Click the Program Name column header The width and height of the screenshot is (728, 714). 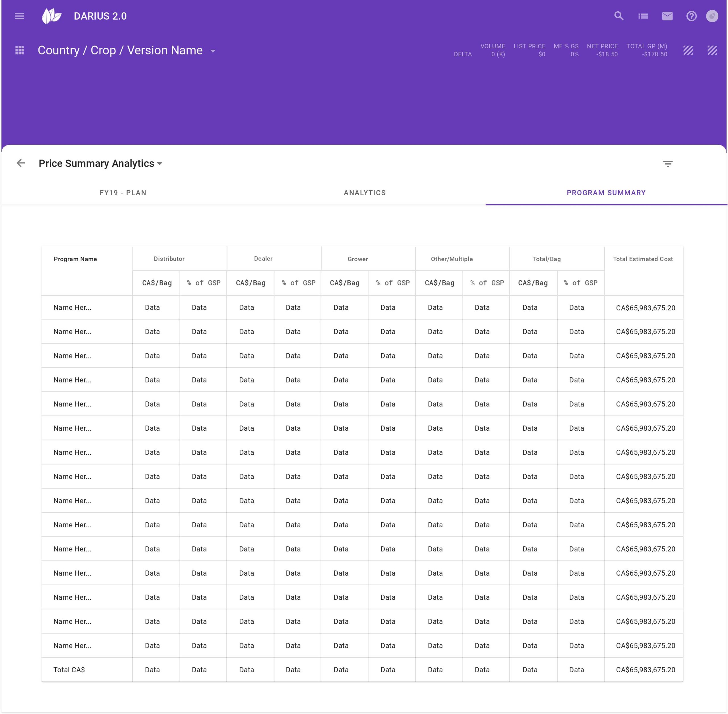(75, 259)
